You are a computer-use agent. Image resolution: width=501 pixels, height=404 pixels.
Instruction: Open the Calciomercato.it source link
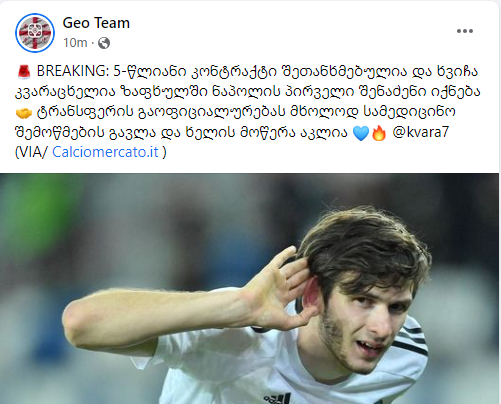point(105,152)
